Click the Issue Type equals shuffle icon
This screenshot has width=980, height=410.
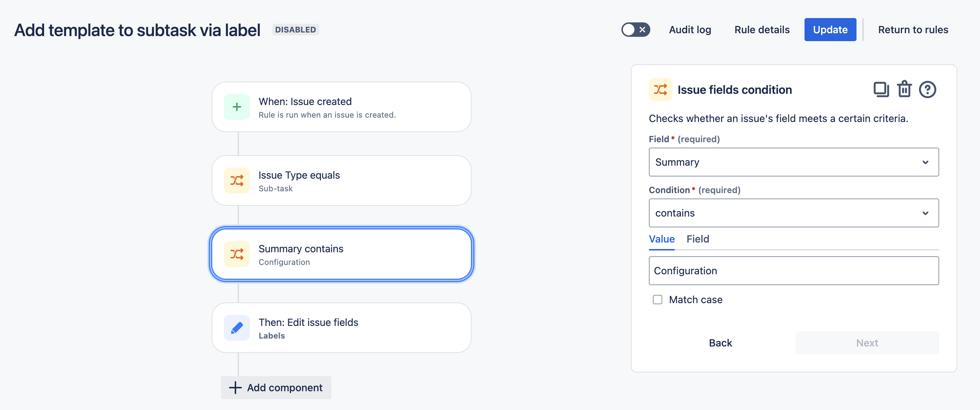coord(237,181)
